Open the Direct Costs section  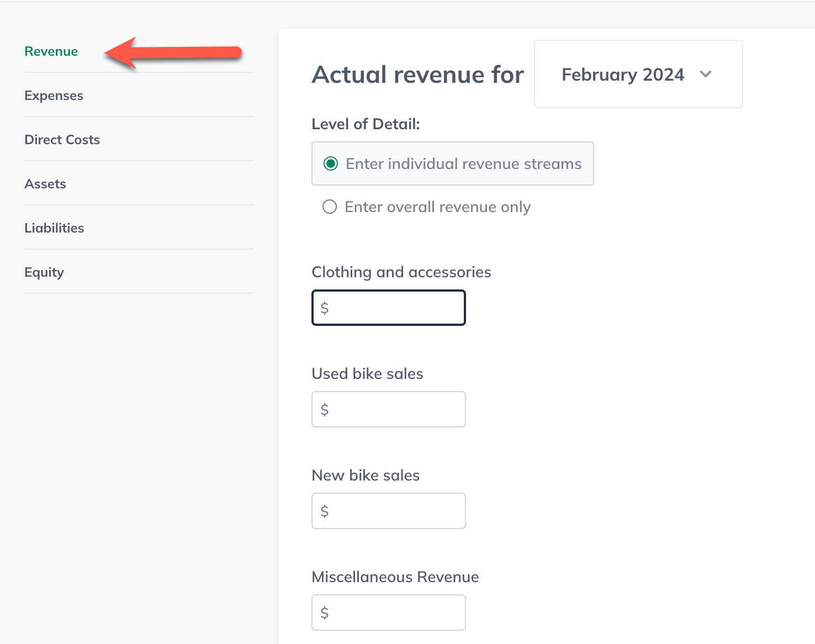click(62, 139)
